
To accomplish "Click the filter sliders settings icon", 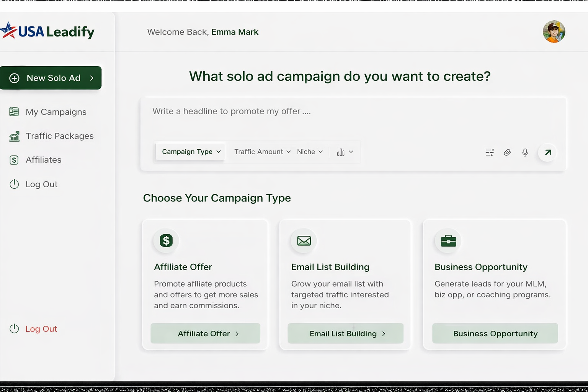I will point(490,153).
